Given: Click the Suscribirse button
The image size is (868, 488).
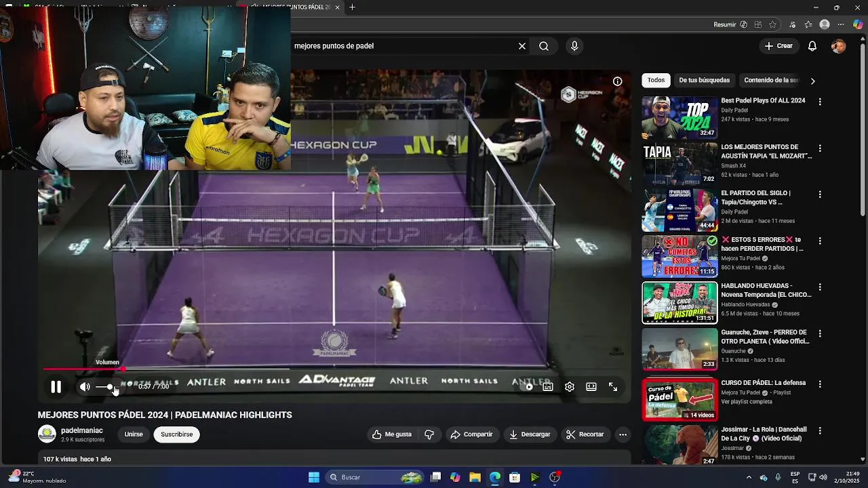Looking at the screenshot, I should tap(177, 434).
